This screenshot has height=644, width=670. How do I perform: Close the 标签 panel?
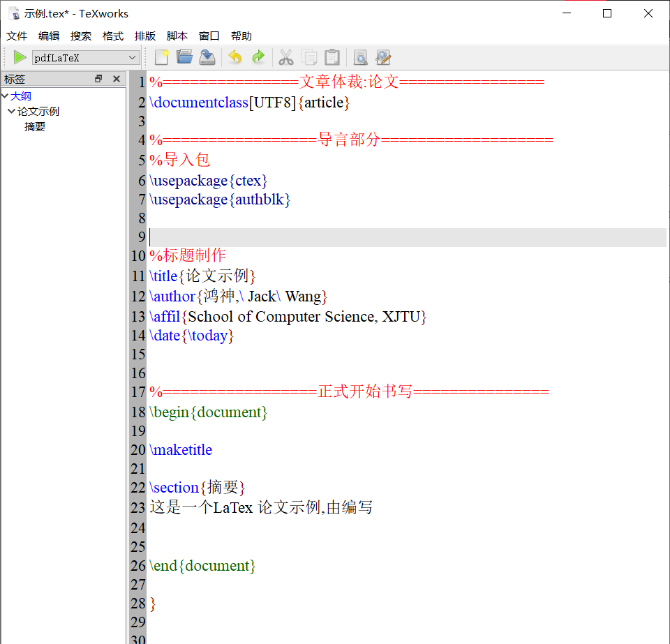click(x=116, y=79)
